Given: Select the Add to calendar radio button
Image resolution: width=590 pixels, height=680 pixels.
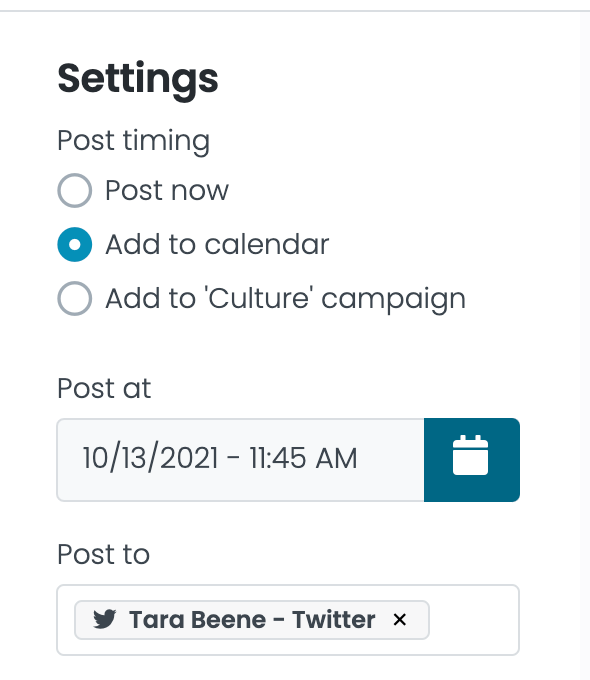Looking at the screenshot, I should click(x=75, y=245).
